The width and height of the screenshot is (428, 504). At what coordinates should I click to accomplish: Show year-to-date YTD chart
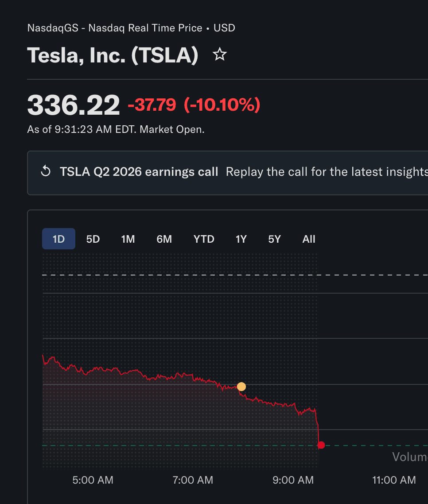204,239
